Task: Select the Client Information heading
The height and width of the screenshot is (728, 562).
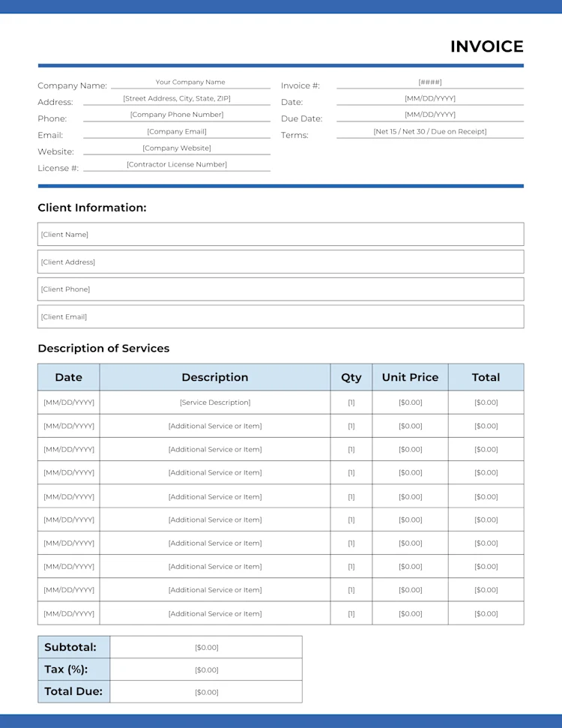Action: coord(92,208)
